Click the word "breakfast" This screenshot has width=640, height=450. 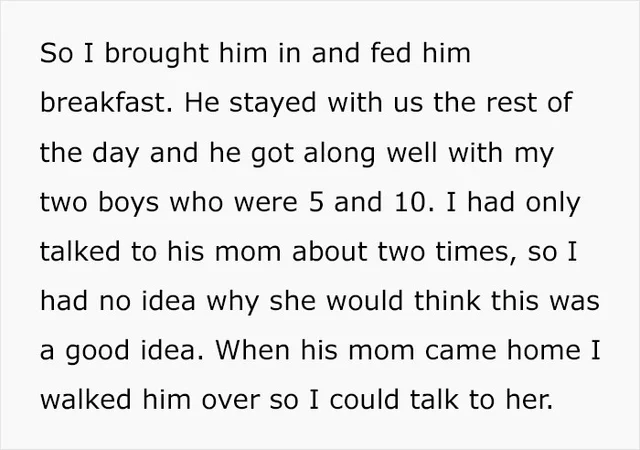95,103
